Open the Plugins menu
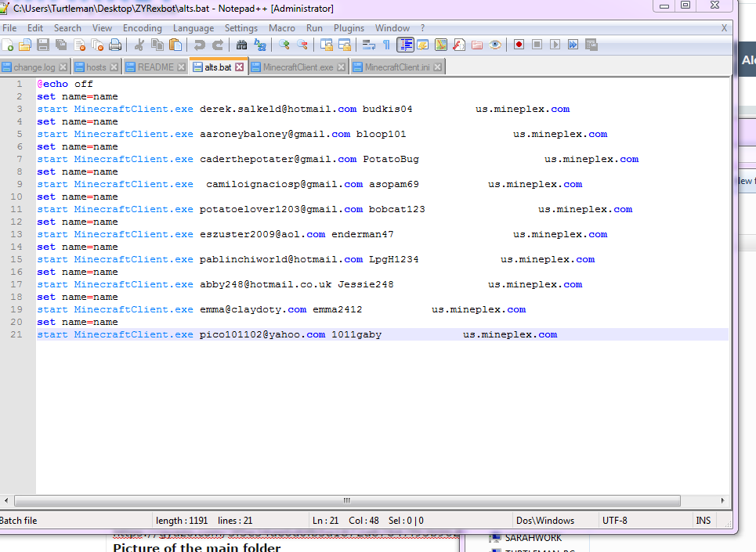The width and height of the screenshot is (756, 552). point(349,28)
